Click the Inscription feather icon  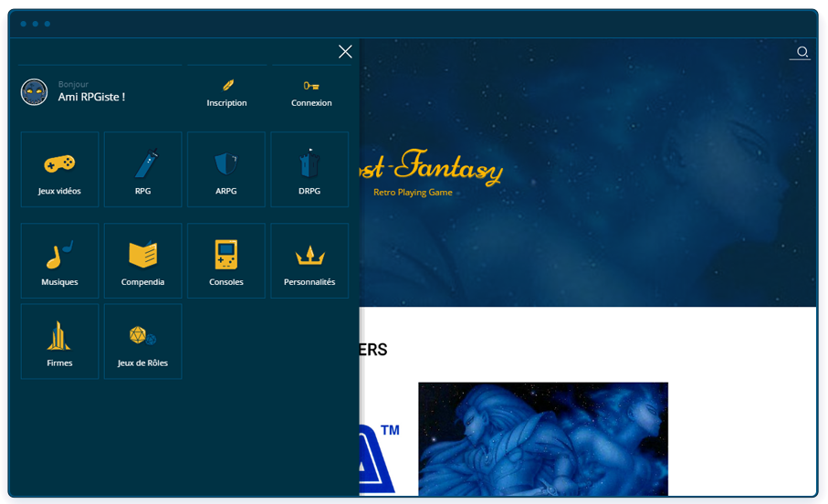pos(227,85)
